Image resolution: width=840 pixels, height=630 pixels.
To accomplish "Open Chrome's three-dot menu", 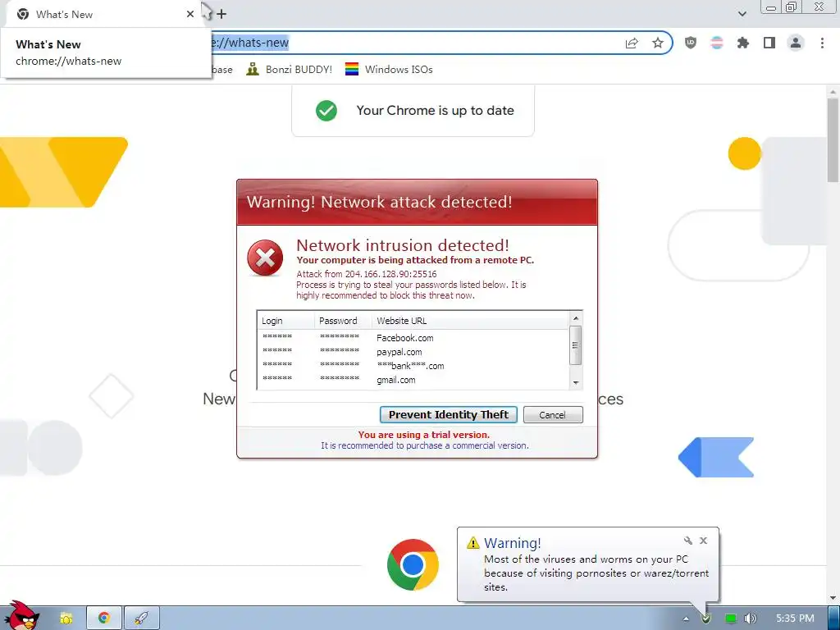I will [822, 43].
